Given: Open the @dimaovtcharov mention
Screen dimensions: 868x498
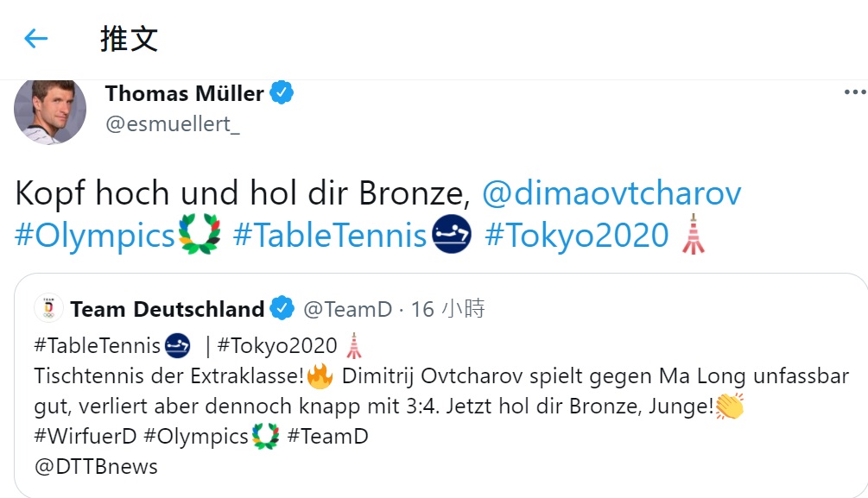Looking at the screenshot, I should pos(611,193).
